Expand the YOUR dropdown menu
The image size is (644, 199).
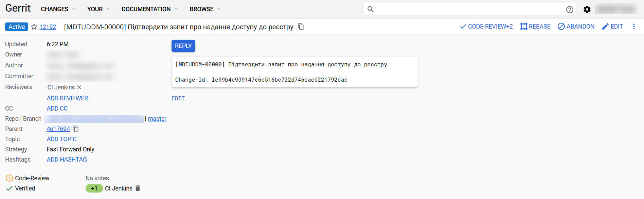click(x=99, y=9)
